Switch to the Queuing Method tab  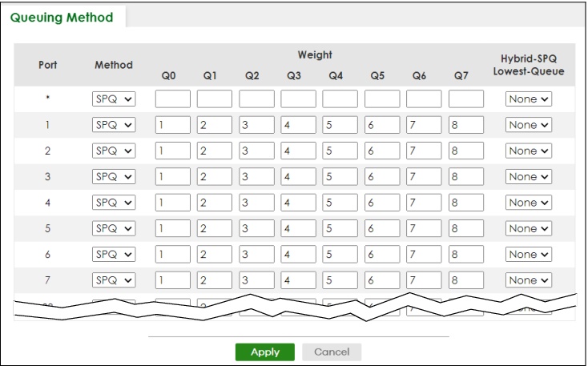[x=62, y=17]
